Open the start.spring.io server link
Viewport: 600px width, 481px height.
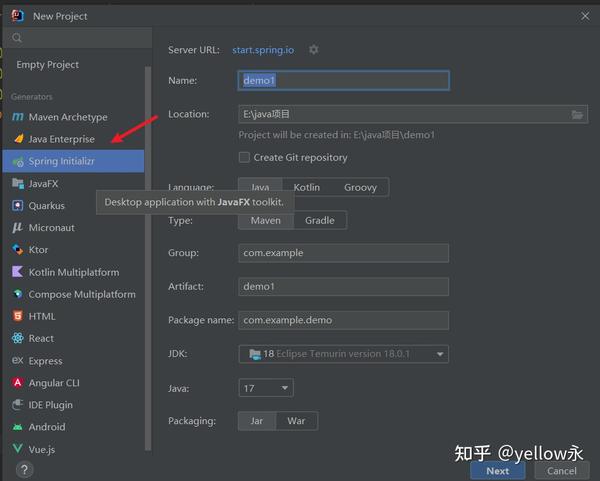263,50
